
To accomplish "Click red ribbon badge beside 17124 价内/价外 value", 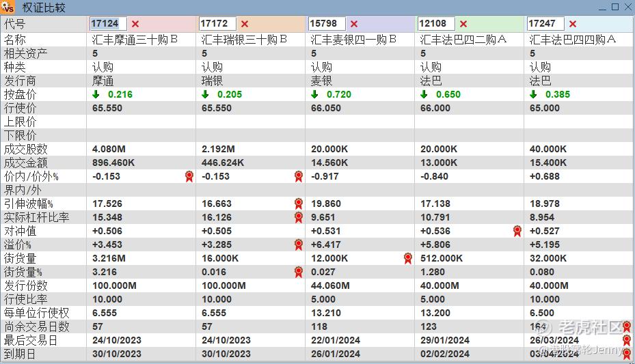I will click(189, 176).
